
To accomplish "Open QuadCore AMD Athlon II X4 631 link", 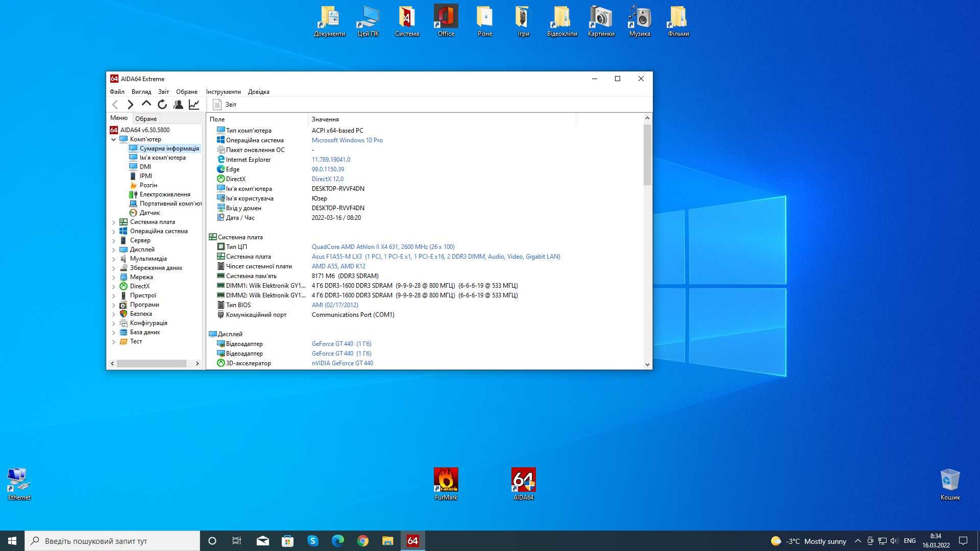I will [383, 247].
